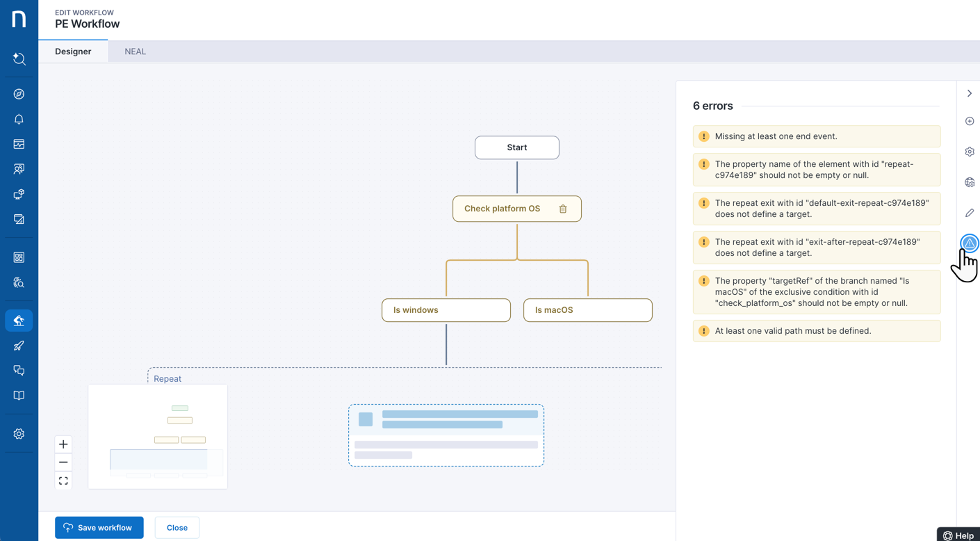This screenshot has width=980, height=541.
Task: Open the search icon in left sidebar
Action: click(19, 59)
